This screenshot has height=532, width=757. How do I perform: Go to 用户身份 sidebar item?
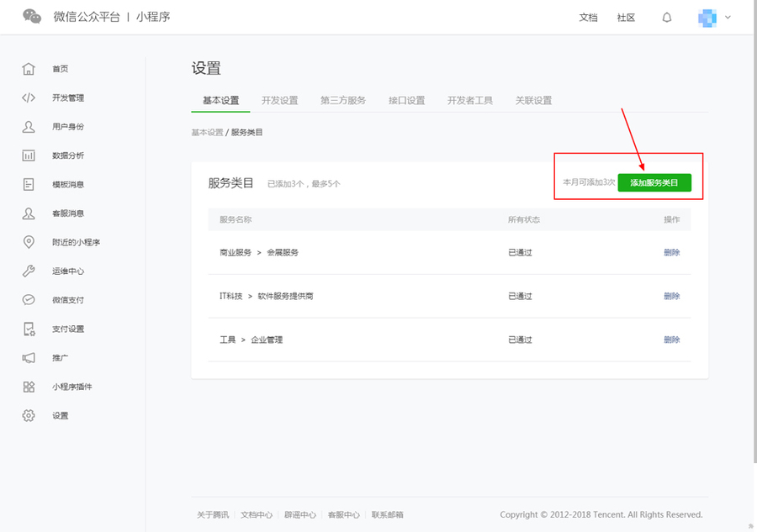coord(68,127)
